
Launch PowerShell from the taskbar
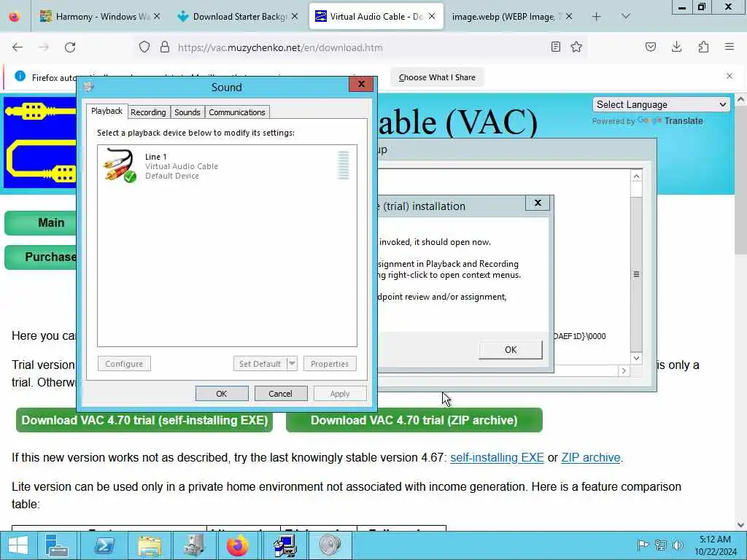(x=104, y=545)
